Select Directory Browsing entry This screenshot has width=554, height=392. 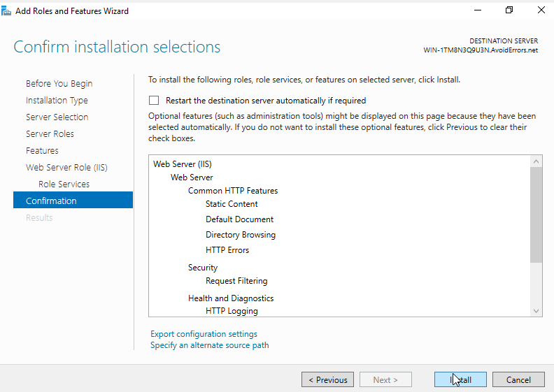[241, 235]
